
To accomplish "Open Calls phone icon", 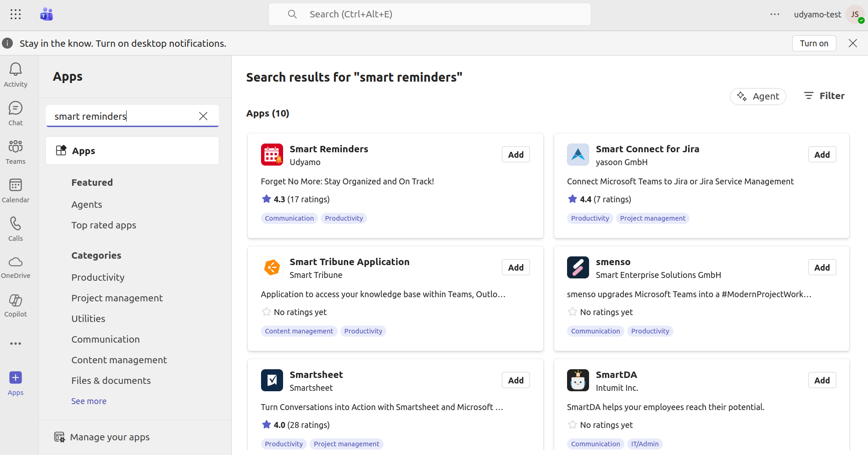I will click(x=16, y=228).
